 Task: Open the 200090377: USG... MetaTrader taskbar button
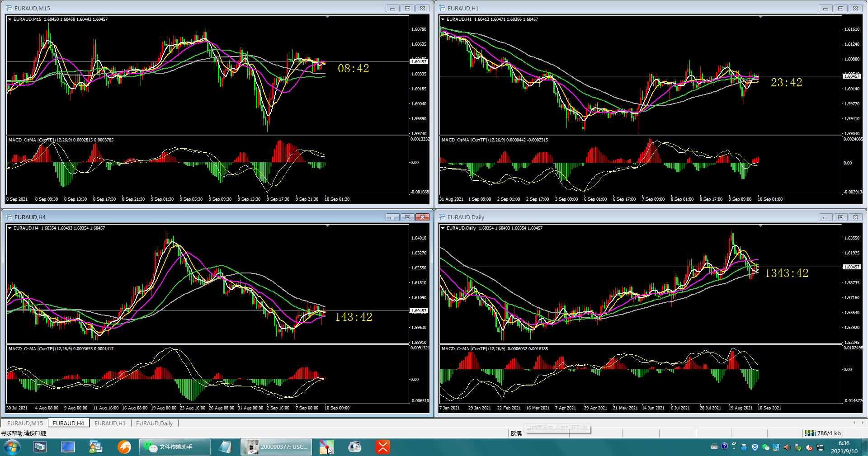coord(276,447)
